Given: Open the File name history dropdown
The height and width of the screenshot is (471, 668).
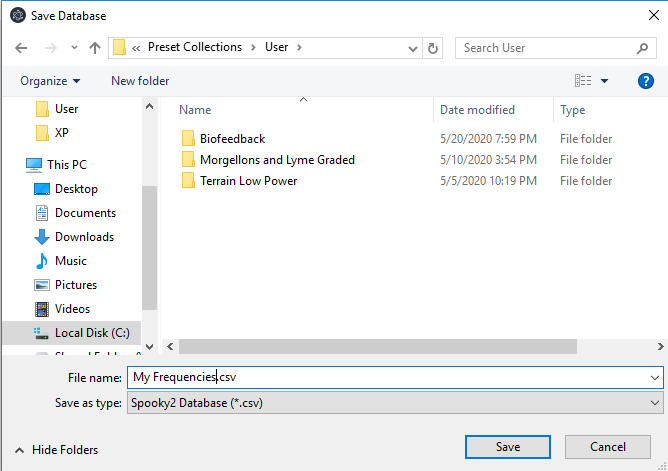Looking at the screenshot, I should click(655, 377).
